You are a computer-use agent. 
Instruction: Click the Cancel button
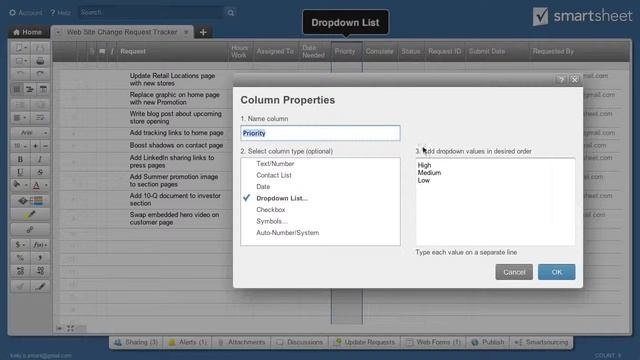pyautogui.click(x=514, y=272)
